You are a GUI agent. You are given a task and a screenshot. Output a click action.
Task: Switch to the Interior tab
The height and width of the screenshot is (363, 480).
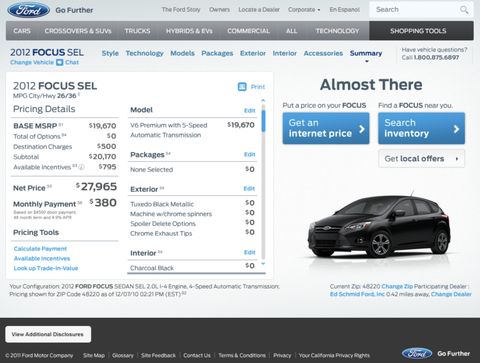tap(284, 53)
